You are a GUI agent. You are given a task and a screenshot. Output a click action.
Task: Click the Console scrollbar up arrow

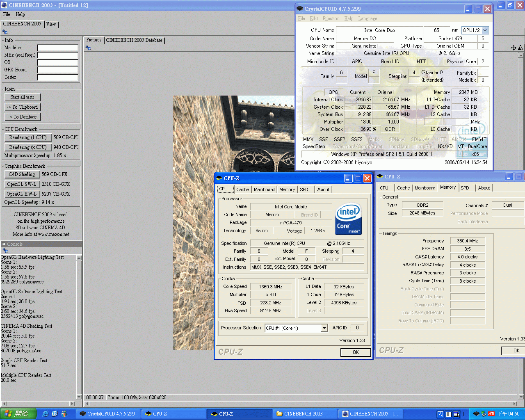pos(79,258)
